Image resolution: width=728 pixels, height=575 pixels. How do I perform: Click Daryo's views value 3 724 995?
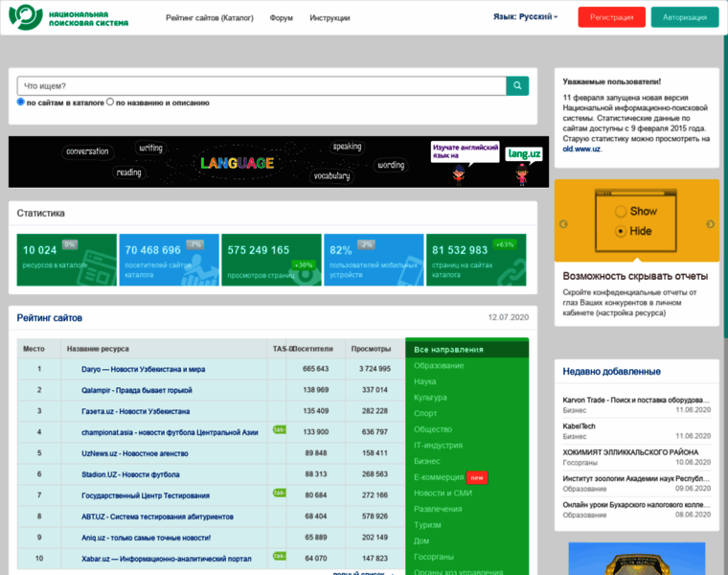[x=375, y=369]
